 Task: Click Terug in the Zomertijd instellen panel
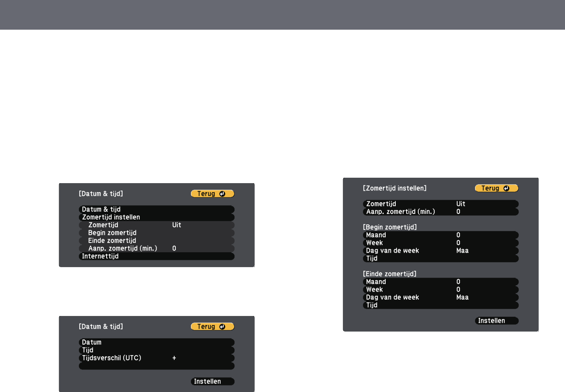tap(496, 188)
